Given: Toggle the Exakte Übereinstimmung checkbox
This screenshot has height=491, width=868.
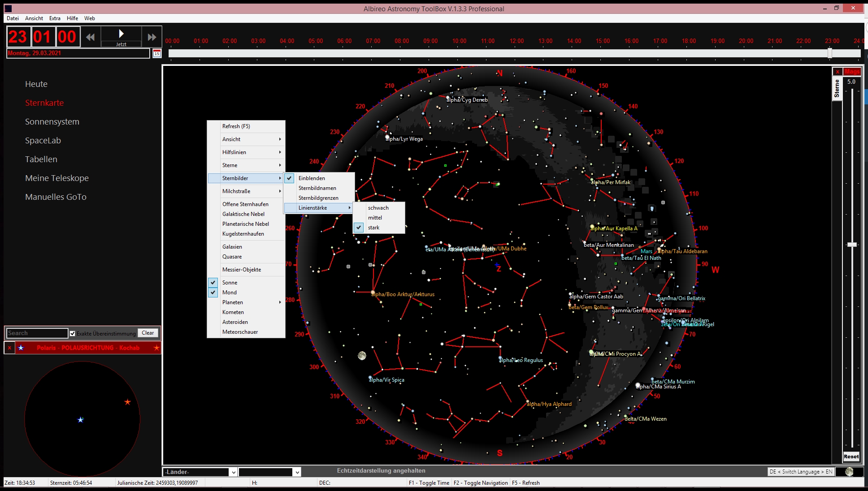Looking at the screenshot, I should 72,333.
